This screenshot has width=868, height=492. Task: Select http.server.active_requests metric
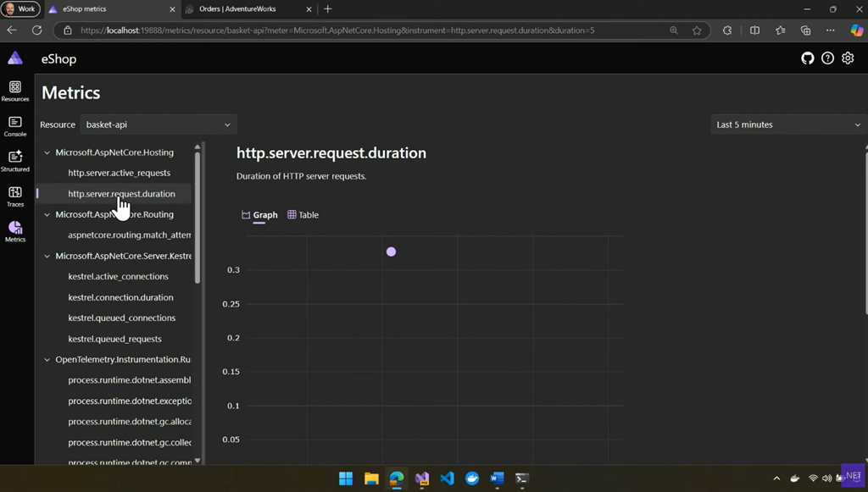coord(119,173)
